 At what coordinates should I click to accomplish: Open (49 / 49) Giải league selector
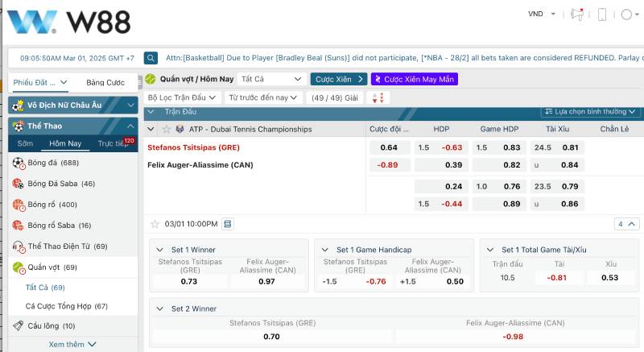(335, 97)
